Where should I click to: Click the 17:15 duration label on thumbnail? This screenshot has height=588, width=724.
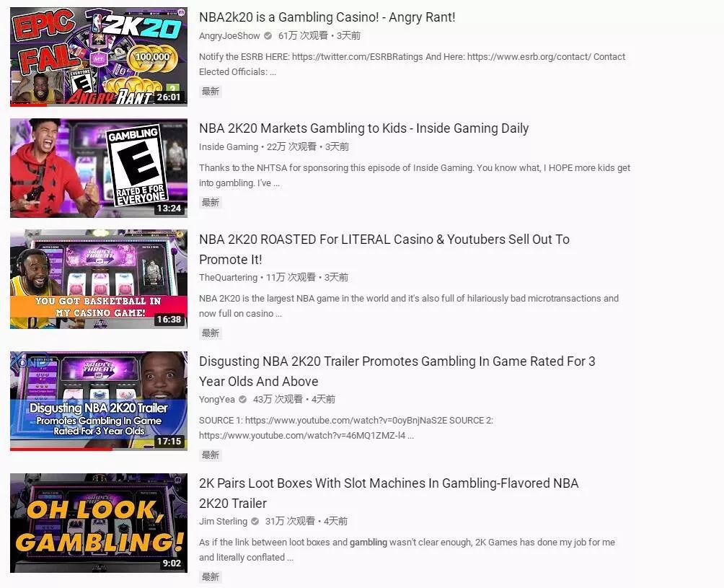pos(169,441)
